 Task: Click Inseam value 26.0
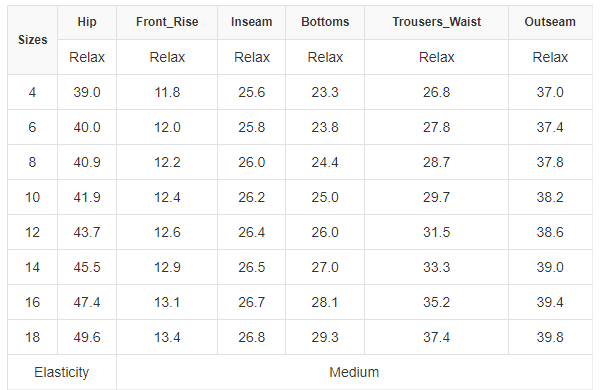pos(252,162)
